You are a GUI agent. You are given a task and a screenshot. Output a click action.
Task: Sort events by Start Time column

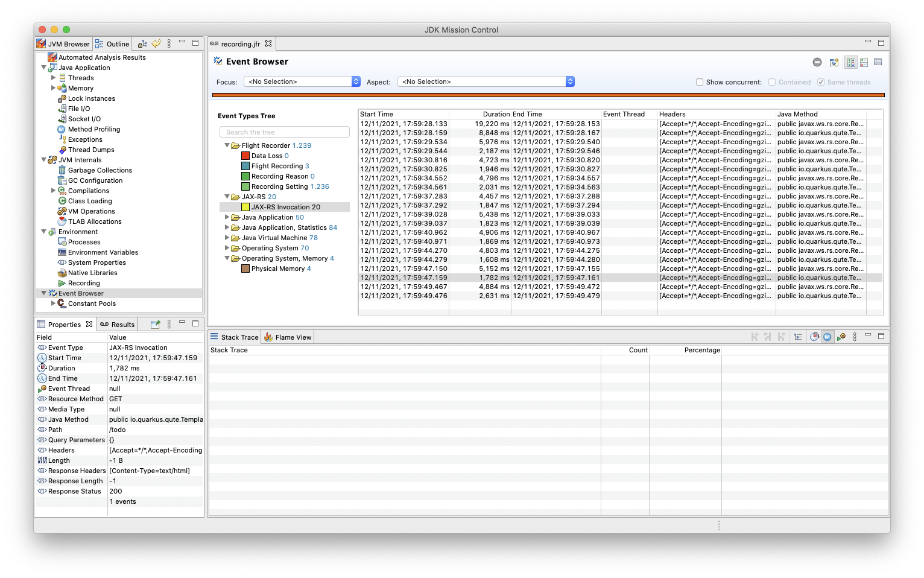(403, 114)
